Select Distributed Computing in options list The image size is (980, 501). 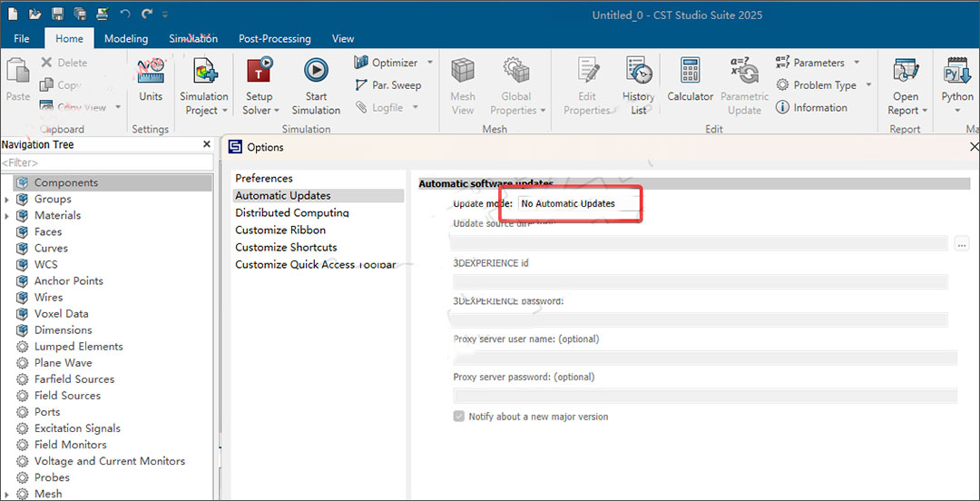point(292,212)
